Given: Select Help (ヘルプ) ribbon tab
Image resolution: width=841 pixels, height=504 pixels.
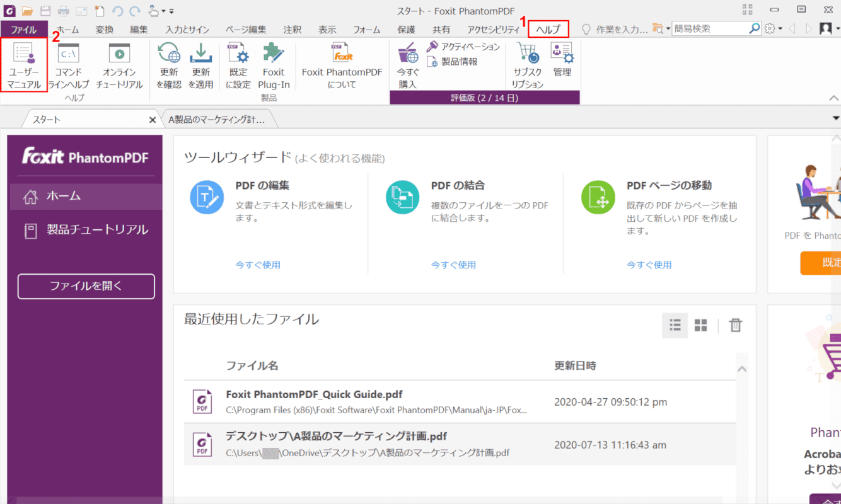Looking at the screenshot, I should pyautogui.click(x=548, y=29).
